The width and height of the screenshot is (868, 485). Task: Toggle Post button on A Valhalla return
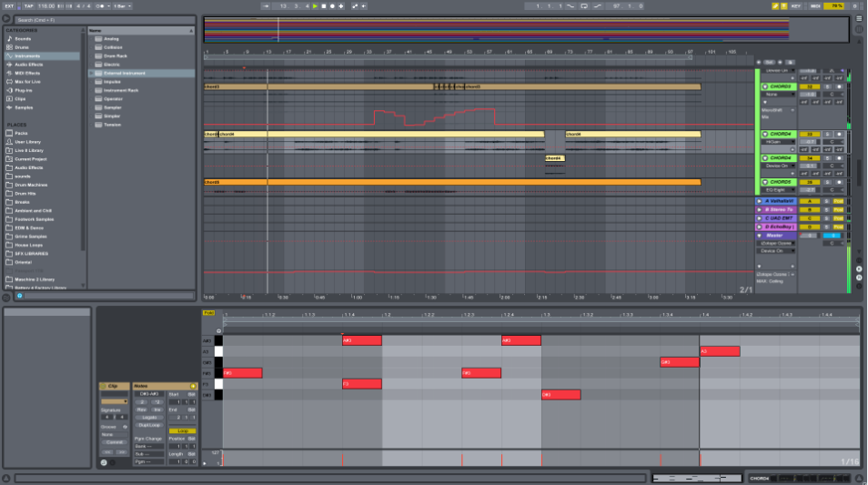pyautogui.click(x=839, y=201)
